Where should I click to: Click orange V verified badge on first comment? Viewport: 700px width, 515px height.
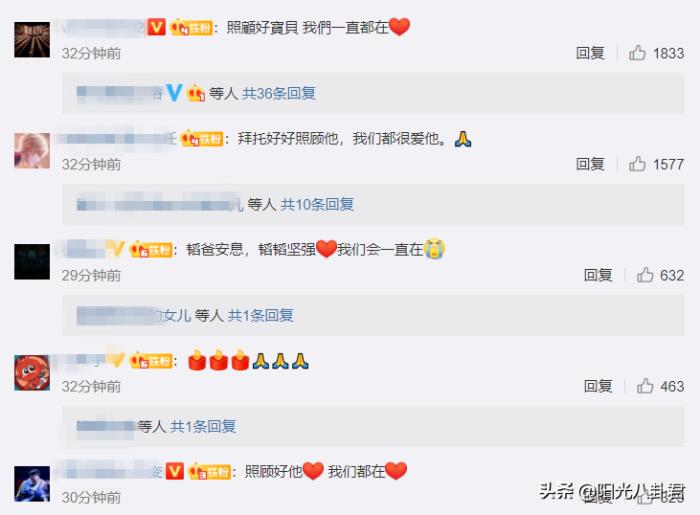click(x=156, y=27)
